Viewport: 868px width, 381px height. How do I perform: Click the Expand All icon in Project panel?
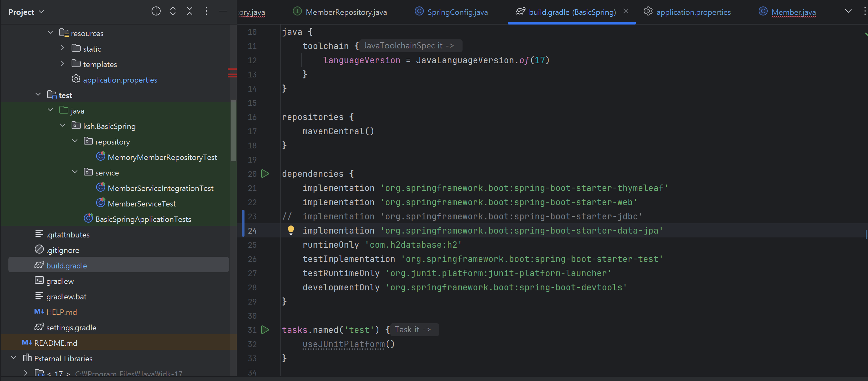pyautogui.click(x=173, y=12)
